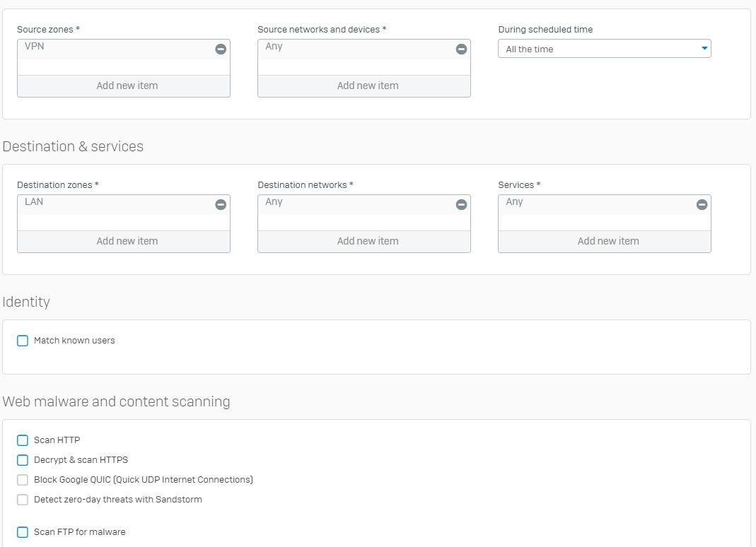Remove VPN from Source zones list
Screen dimensions: 756x547
(x=221, y=49)
